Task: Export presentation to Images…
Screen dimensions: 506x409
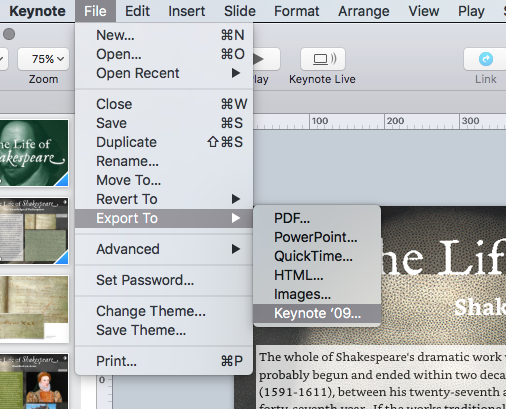Action: tap(317, 294)
